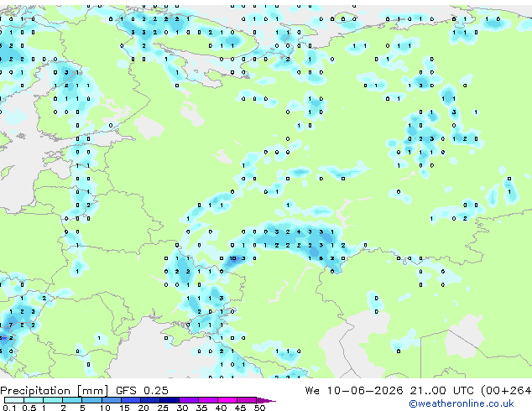This screenshot has height=411, width=532.
Task: Click the 'We 10-06-2026' date text
Action: tap(354, 391)
